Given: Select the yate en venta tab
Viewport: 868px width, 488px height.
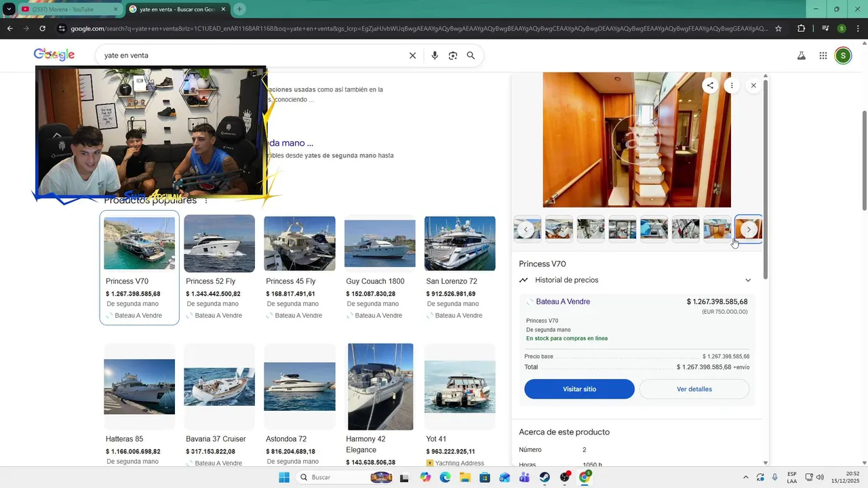Looking at the screenshot, I should pos(177,9).
